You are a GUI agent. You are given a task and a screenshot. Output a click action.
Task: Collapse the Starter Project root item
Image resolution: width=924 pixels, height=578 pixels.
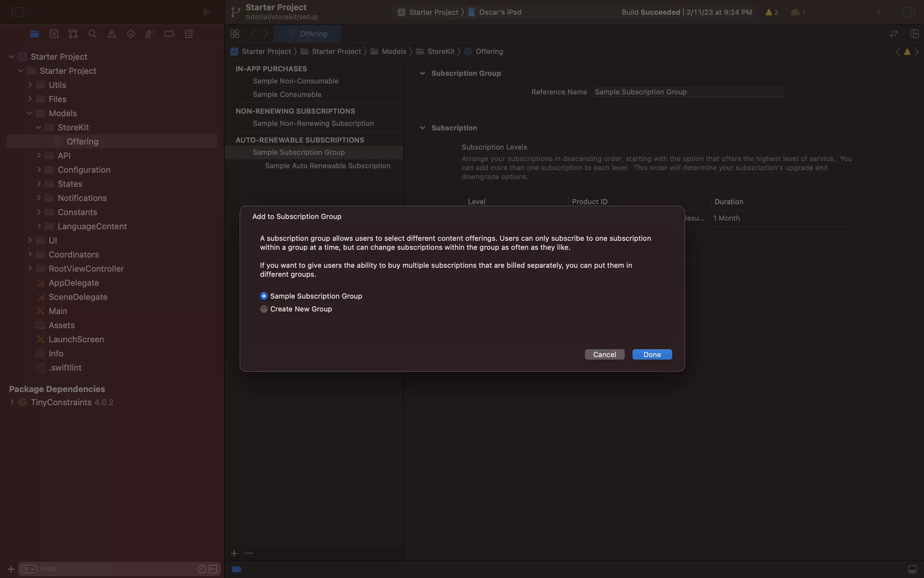click(x=12, y=57)
